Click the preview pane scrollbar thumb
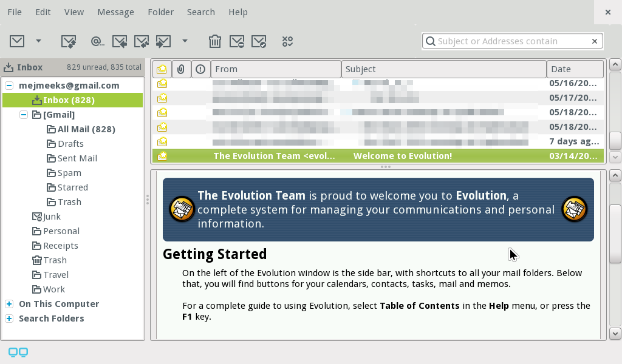Image resolution: width=622 pixels, height=364 pixels. tap(615, 234)
